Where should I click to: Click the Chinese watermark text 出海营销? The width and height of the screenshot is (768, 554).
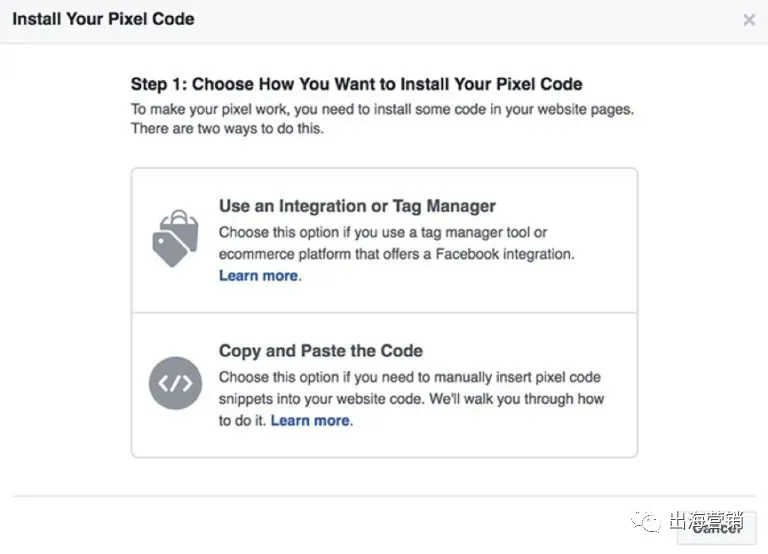click(711, 521)
